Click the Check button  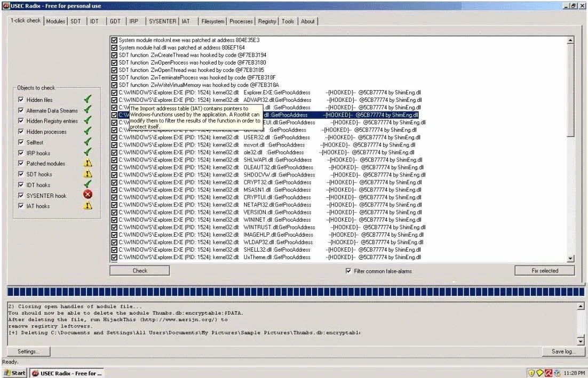click(x=140, y=270)
